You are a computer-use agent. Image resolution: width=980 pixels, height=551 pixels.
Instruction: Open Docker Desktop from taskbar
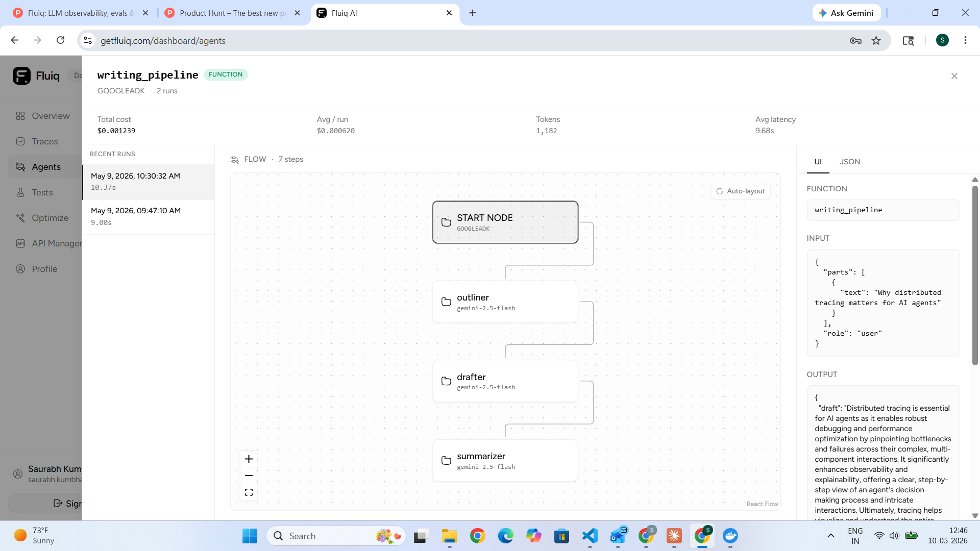(x=730, y=536)
